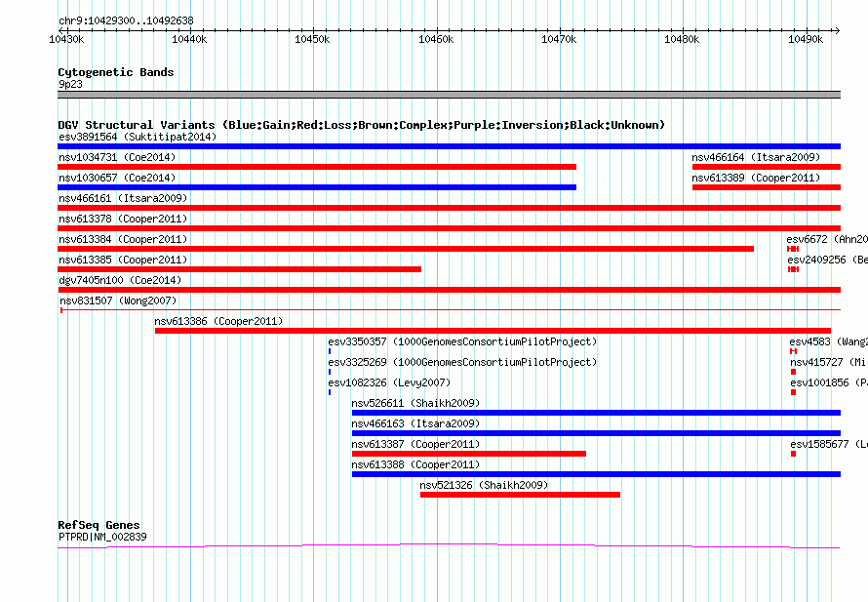
Task: Select the nsv613385 (Cooper2011) red bar
Action: [239, 269]
